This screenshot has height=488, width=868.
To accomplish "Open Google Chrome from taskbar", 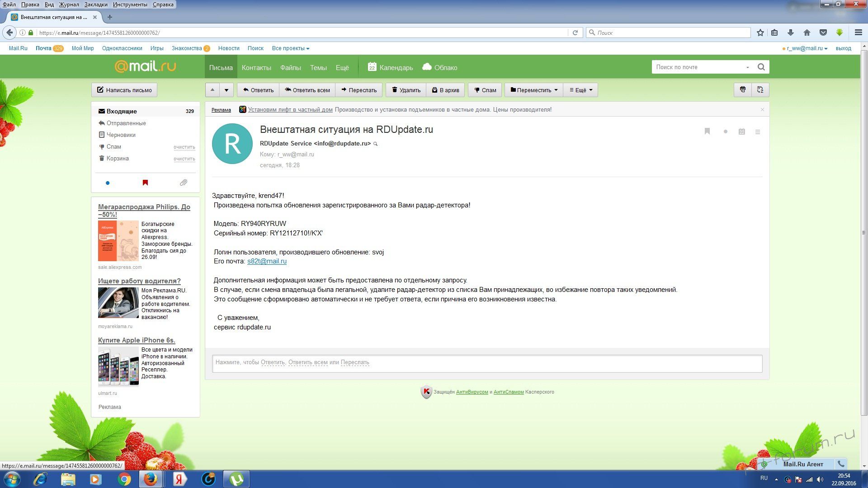I will (x=124, y=479).
